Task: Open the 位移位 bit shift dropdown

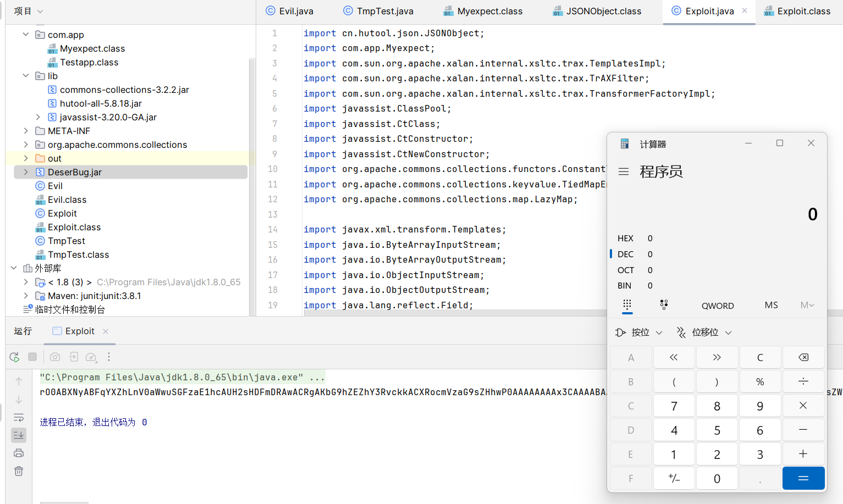Action: 705,333
